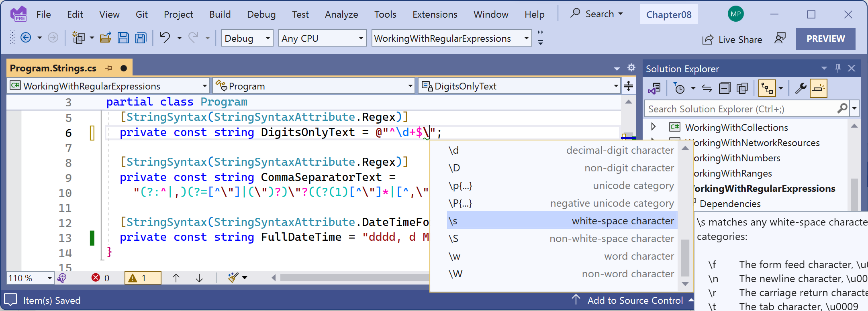Open the Build menu
Viewport: 868px width, 311px height.
point(220,14)
